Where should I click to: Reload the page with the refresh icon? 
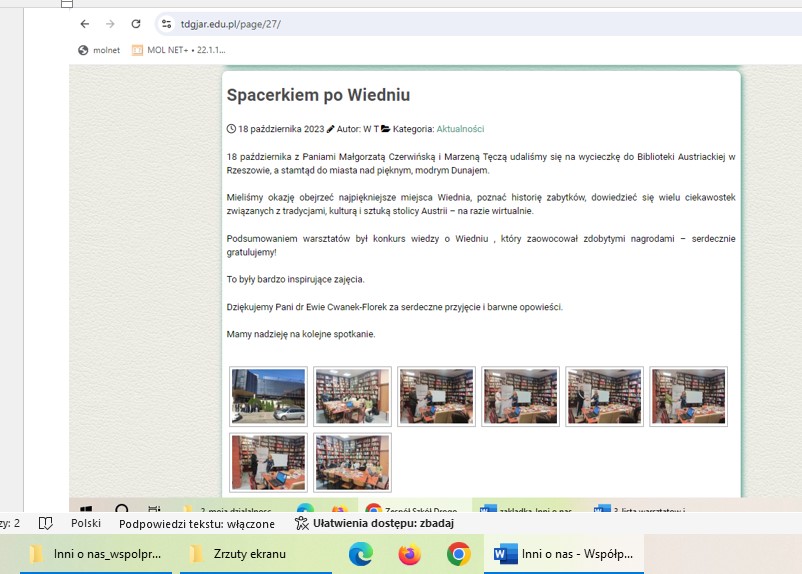tap(136, 24)
